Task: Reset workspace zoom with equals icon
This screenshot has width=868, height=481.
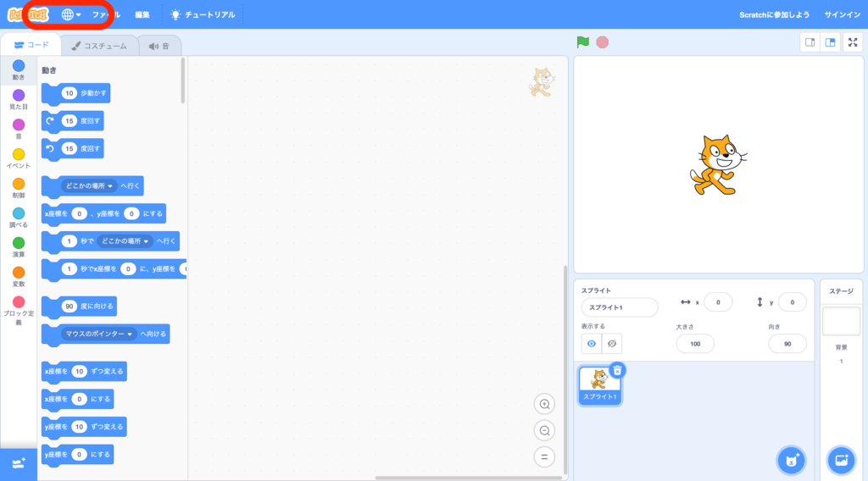Action: coord(544,456)
